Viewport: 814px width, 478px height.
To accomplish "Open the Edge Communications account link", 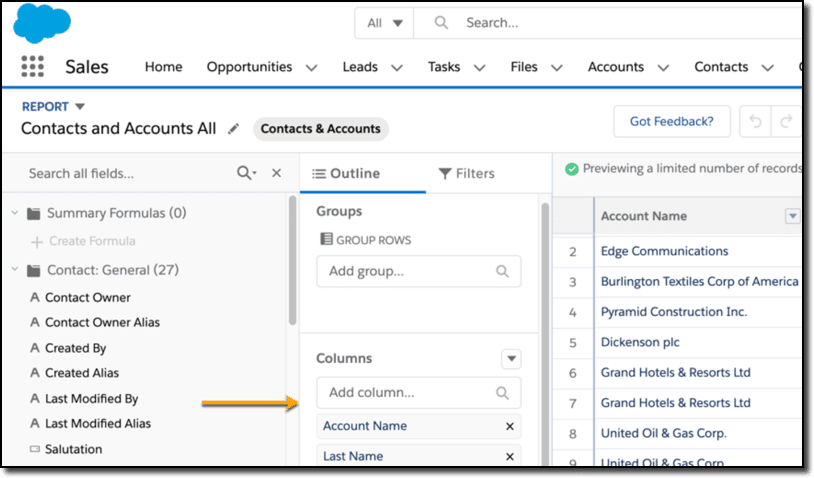I will 664,251.
